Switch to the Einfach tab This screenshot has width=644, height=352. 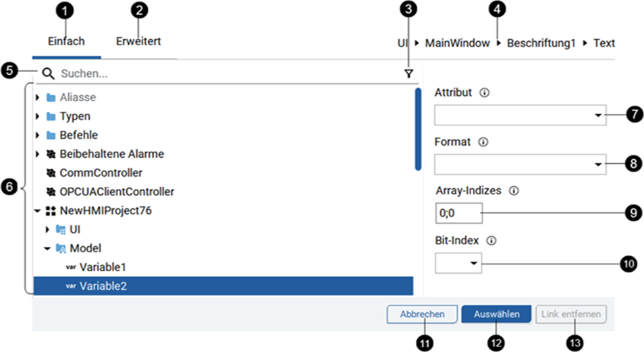pos(66,41)
